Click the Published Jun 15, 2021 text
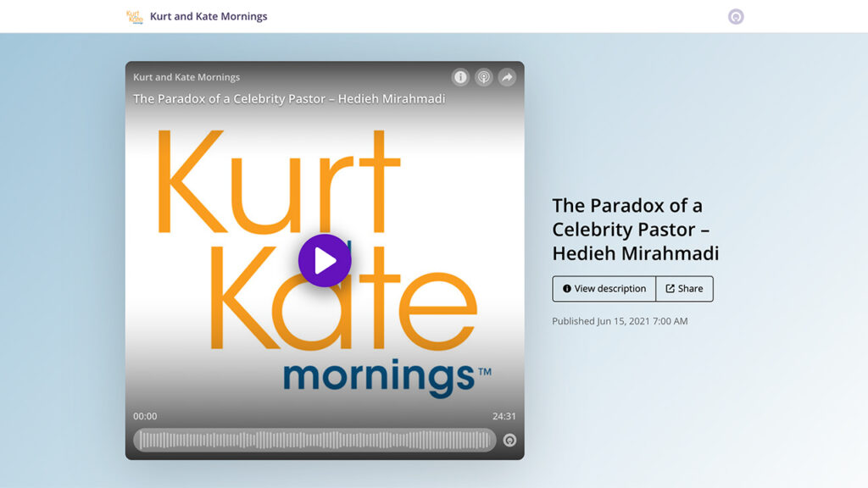The height and width of the screenshot is (488, 868). [620, 321]
